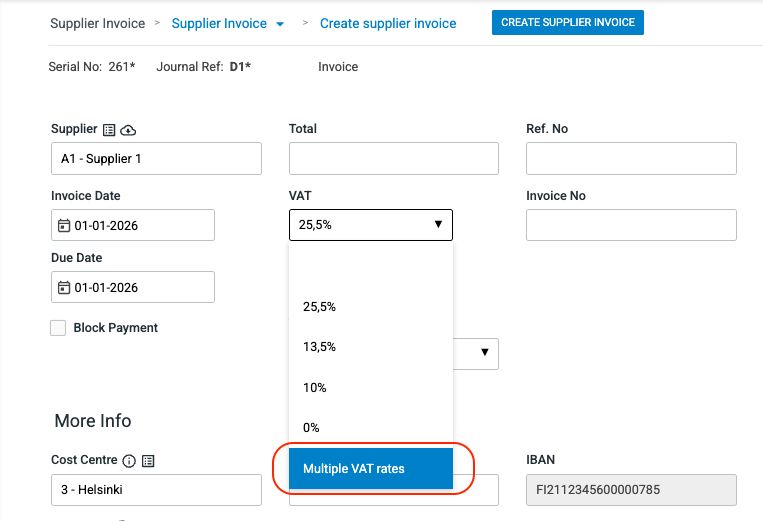Pick the 10% VAT option
This screenshot has width=763, height=521.
pos(314,387)
